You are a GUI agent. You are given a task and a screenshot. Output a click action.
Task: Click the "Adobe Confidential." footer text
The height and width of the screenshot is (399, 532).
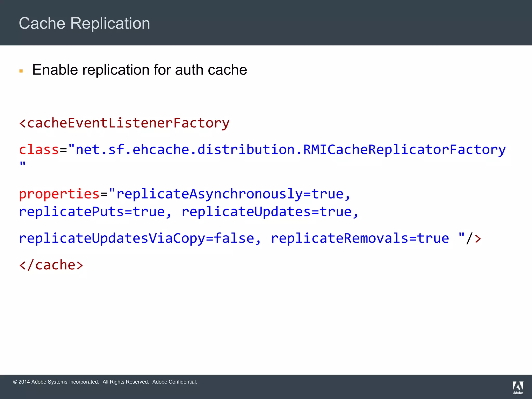[x=175, y=382]
